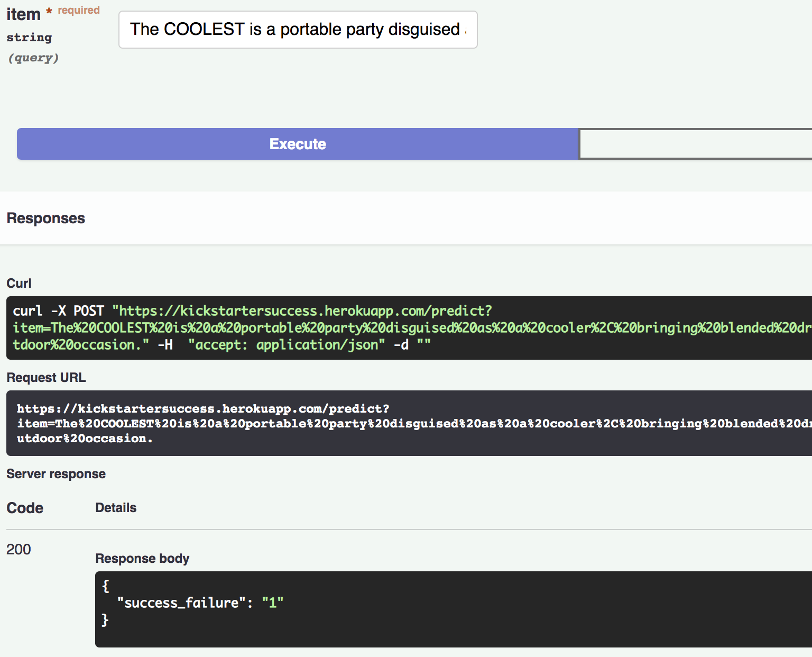Click the "Response body" label
Image resolution: width=812 pixels, height=657 pixels.
tap(142, 559)
